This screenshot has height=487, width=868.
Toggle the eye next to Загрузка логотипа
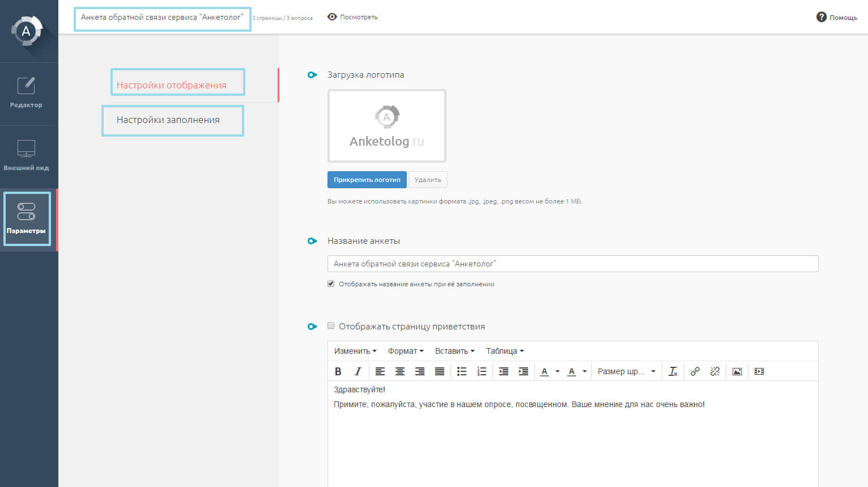tap(312, 75)
